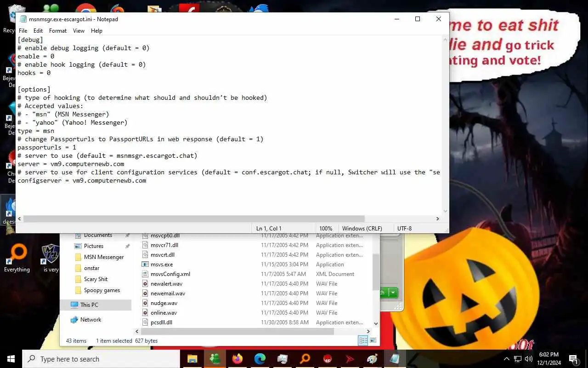This screenshot has width=588, height=368.
Task: Click the msvs.exe application file icon
Action: 145,264
